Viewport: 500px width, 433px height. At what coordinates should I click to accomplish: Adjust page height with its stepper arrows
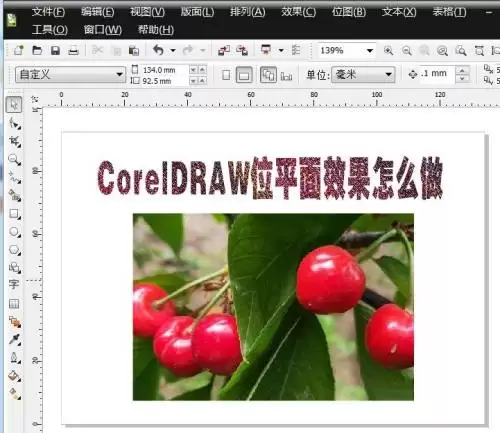click(198, 81)
